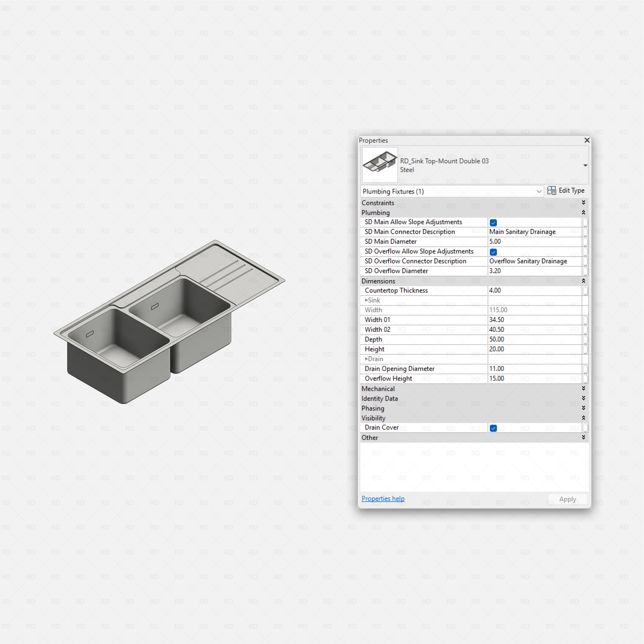Viewport: 644px width, 644px height.
Task: Open the Properties help link
Action: [383, 498]
